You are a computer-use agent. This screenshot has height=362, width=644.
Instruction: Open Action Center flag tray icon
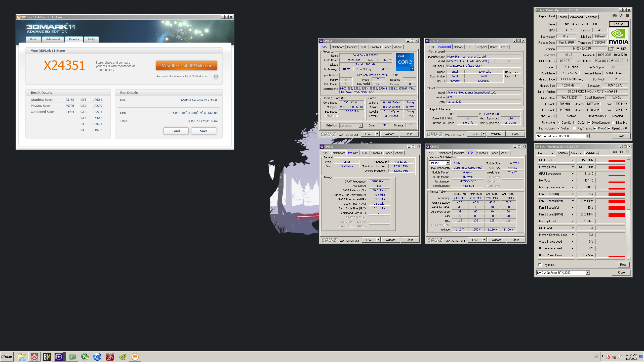pyautogui.click(x=608, y=357)
